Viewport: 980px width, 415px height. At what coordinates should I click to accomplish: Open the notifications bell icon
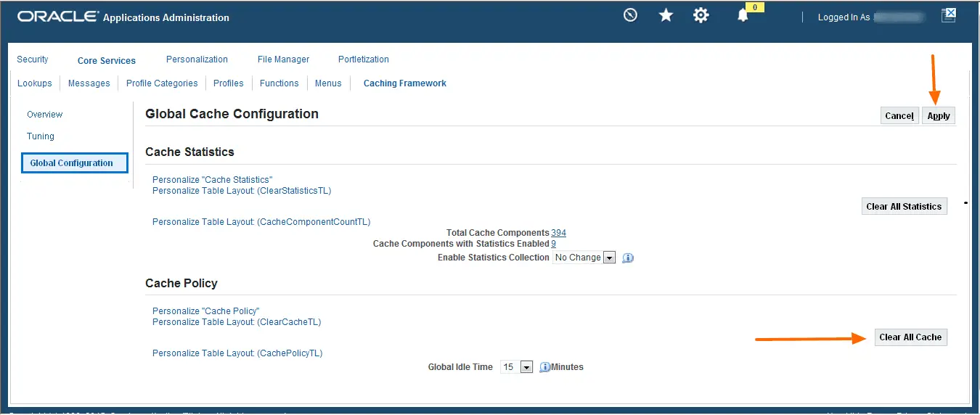click(743, 15)
